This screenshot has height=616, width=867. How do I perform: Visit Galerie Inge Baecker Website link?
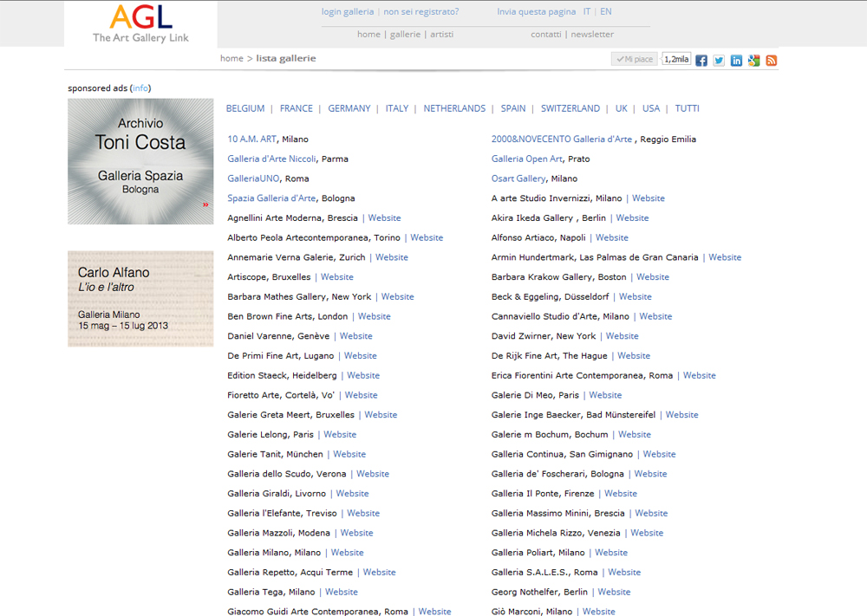point(681,415)
